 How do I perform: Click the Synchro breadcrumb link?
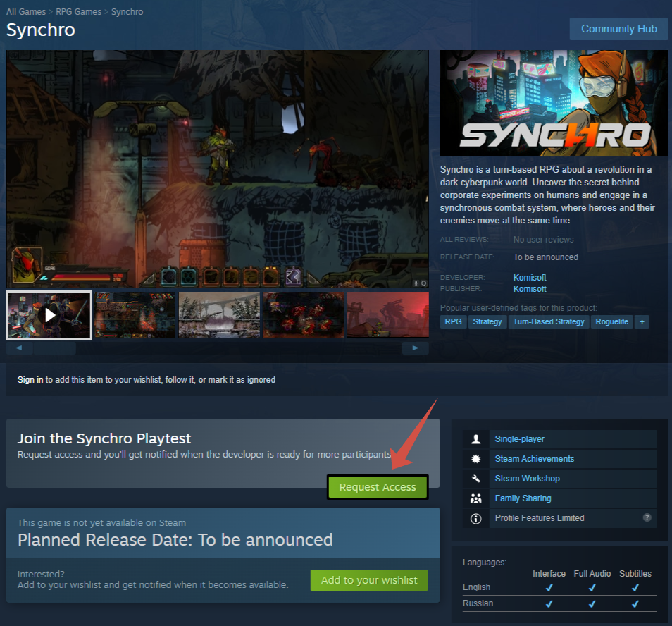coord(127,11)
